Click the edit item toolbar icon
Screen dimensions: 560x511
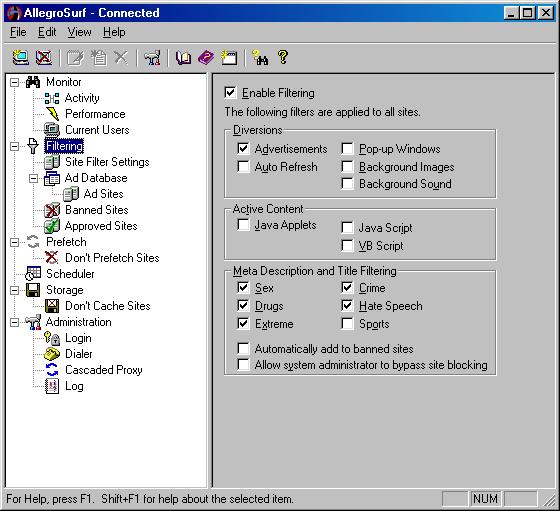tap(75, 58)
